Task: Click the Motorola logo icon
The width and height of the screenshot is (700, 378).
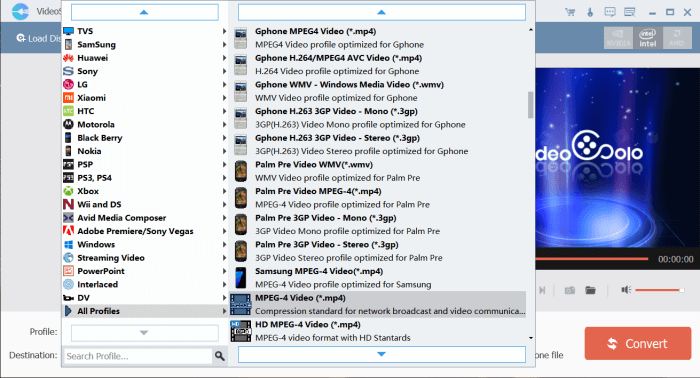Action: pyautogui.click(x=68, y=125)
